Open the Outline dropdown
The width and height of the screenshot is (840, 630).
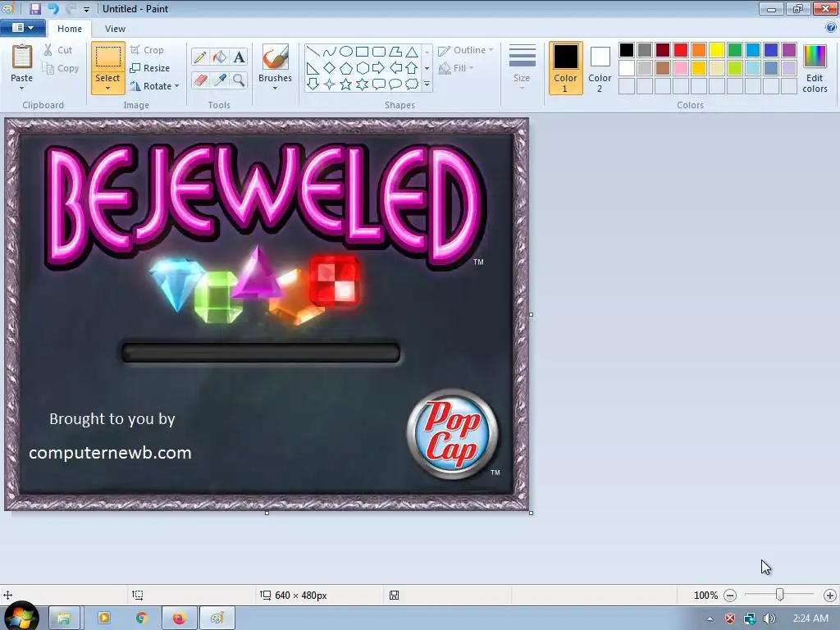tap(466, 50)
